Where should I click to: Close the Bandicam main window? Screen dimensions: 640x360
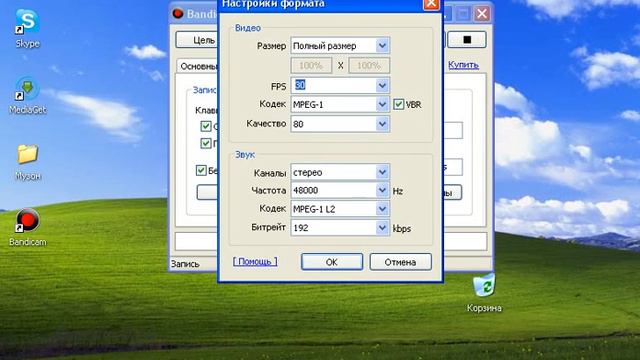coord(482,14)
